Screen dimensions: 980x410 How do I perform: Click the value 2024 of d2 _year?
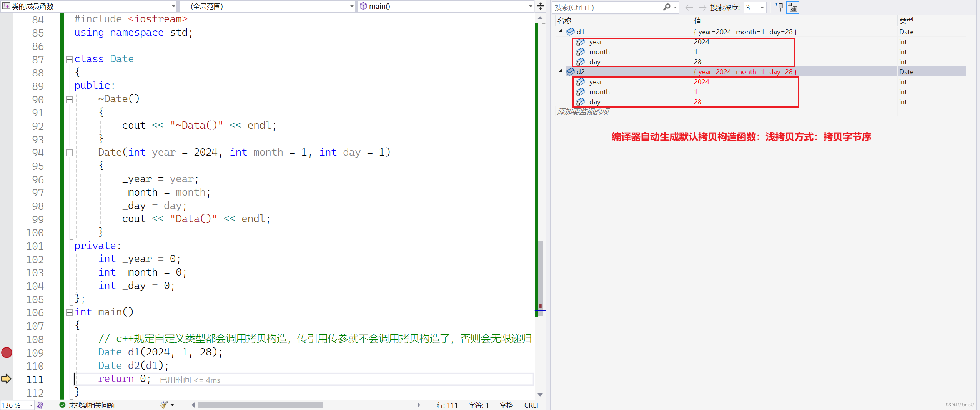(701, 82)
